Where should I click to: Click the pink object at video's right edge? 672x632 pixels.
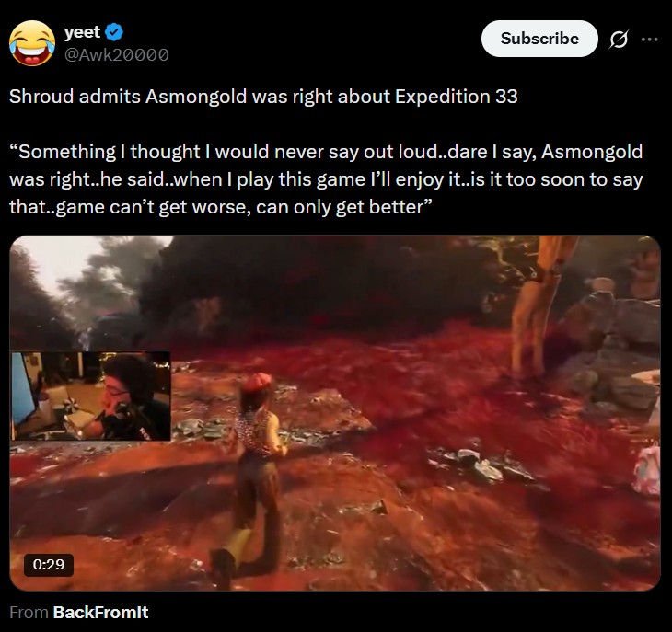point(646,469)
